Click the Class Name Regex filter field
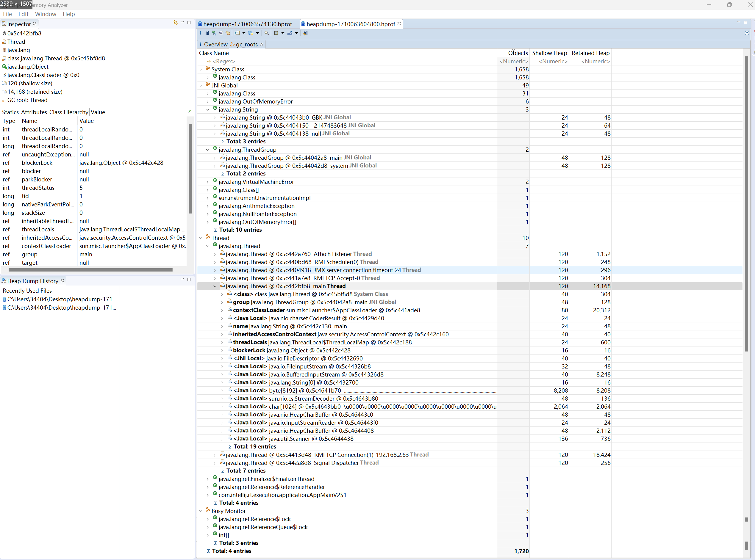This screenshot has height=560, width=755. coord(347,61)
